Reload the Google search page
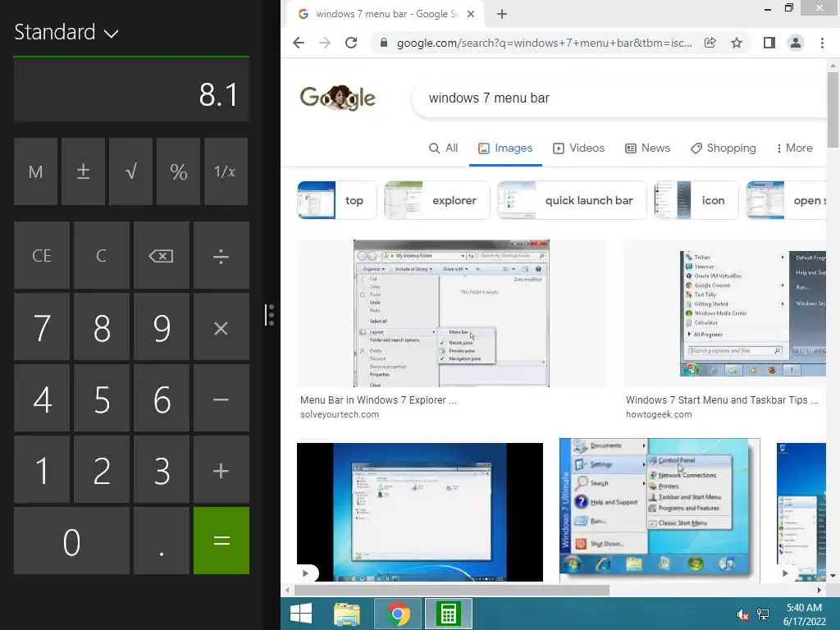This screenshot has width=840, height=630. pos(351,43)
